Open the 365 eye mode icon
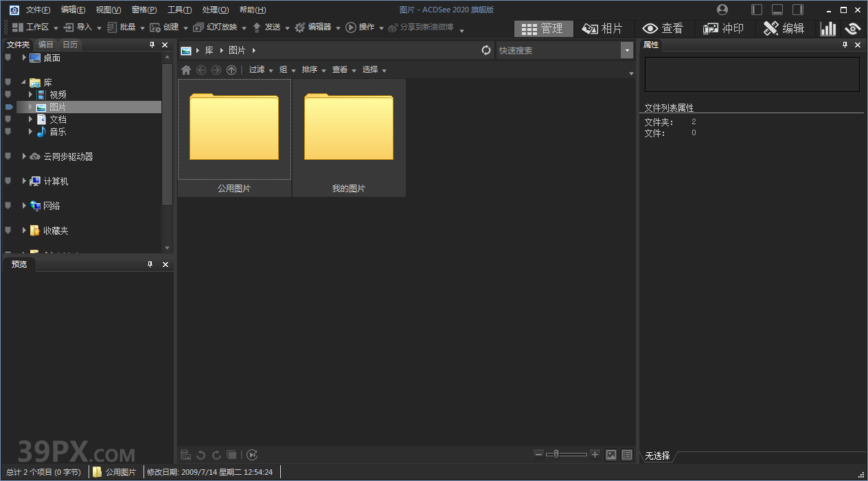This screenshot has width=868, height=481. pyautogui.click(x=853, y=28)
